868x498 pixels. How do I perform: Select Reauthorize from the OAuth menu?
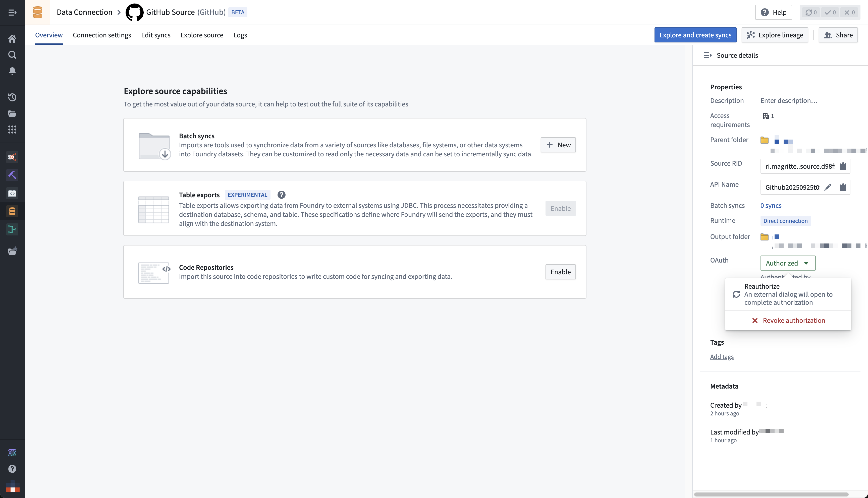click(788, 294)
